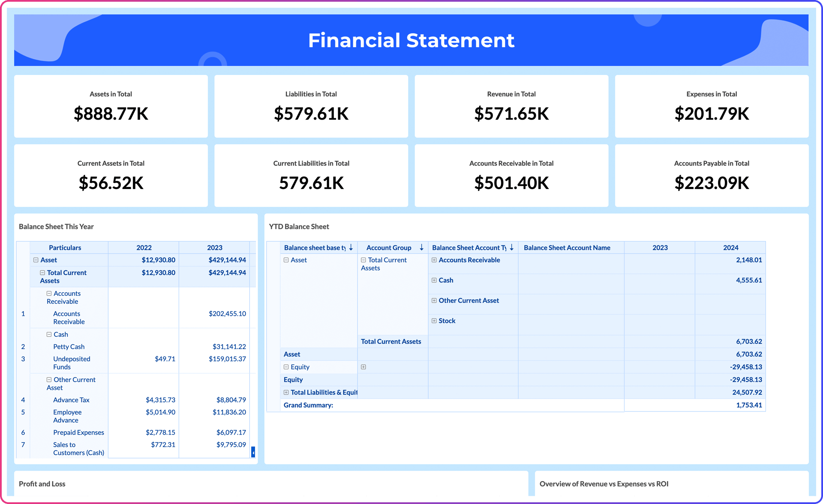The width and height of the screenshot is (823, 504).
Task: Select the Assets in Total KPI card
Action: click(x=111, y=106)
